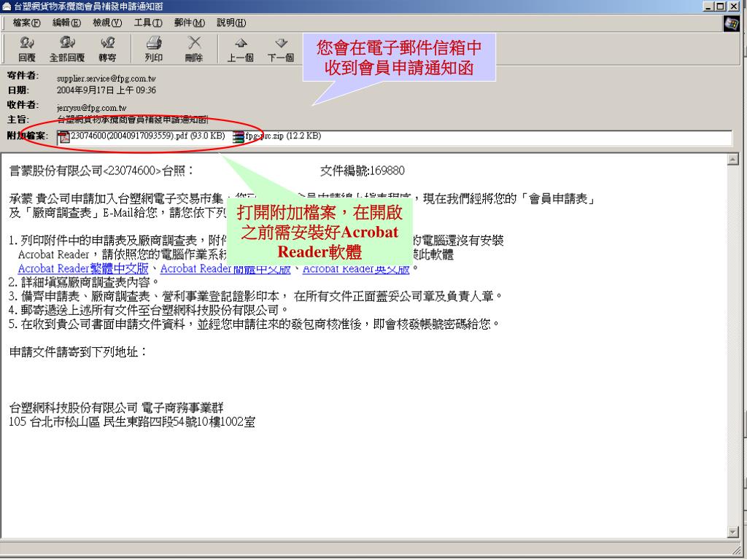Click the Reply (回覆) toolbar icon

point(27,49)
